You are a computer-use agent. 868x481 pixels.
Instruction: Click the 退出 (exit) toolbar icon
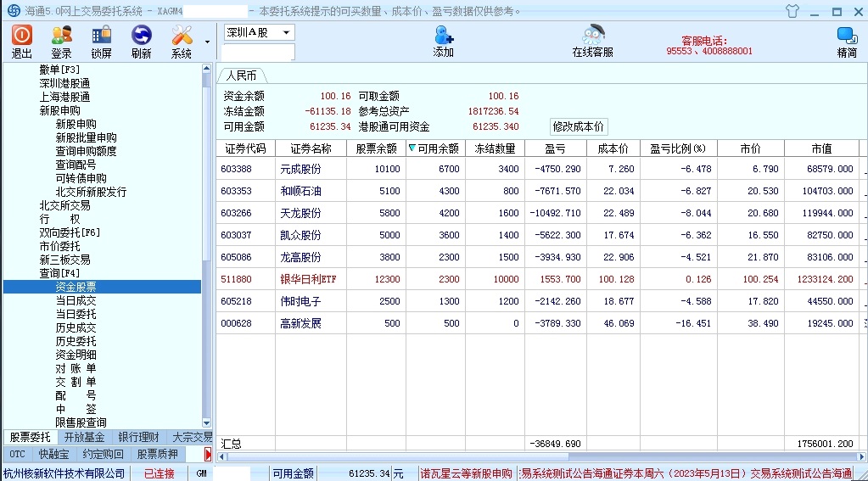22,41
